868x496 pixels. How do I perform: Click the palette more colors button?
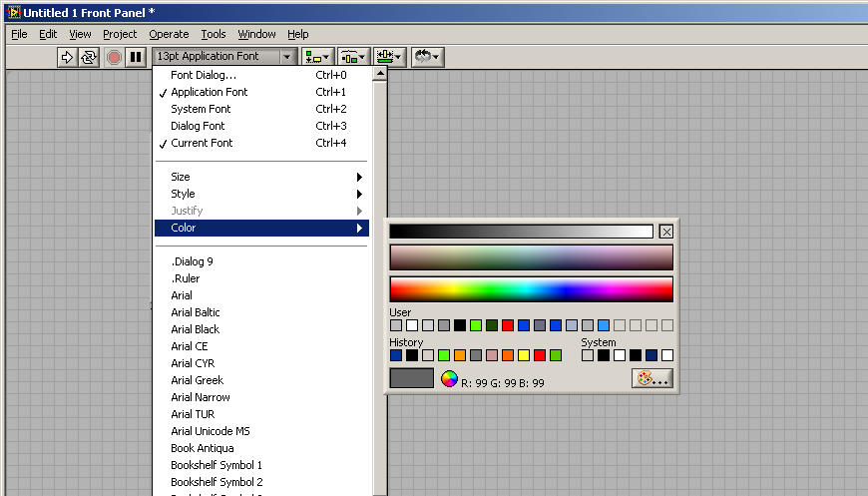652,378
